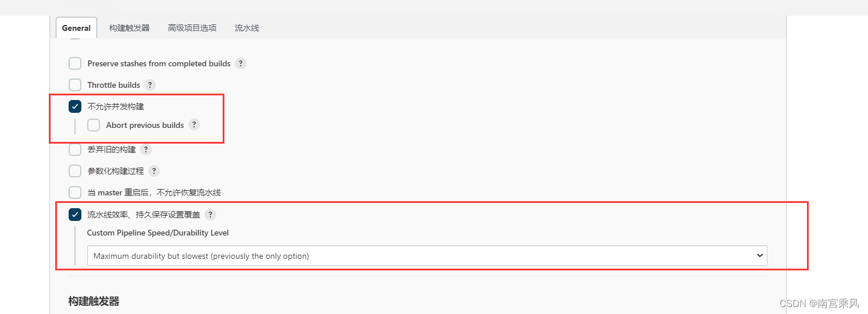Check the Throttle builds checkbox
The height and width of the screenshot is (314, 868).
(75, 85)
